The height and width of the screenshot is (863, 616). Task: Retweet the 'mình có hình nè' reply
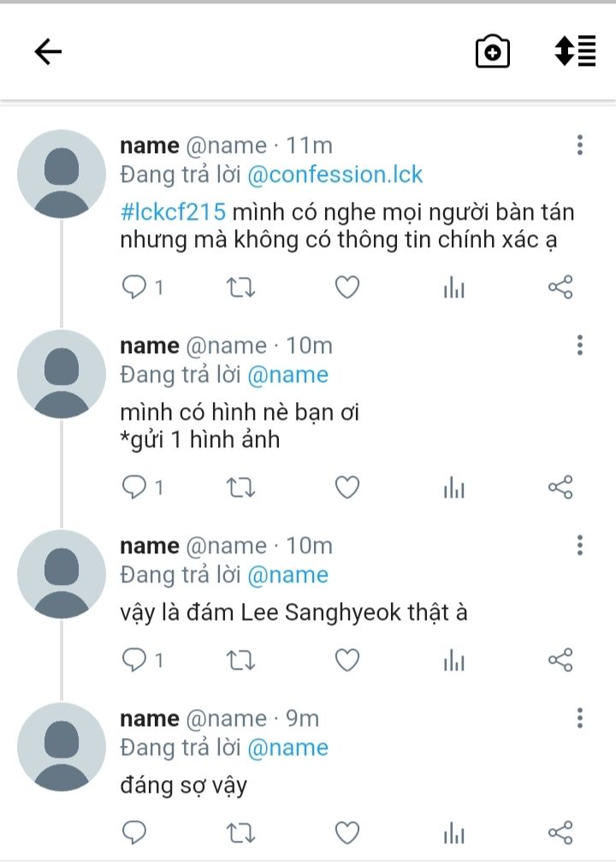tap(240, 488)
